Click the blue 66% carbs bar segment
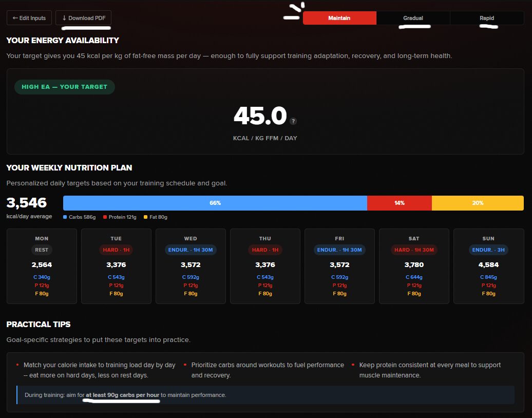 (215, 203)
